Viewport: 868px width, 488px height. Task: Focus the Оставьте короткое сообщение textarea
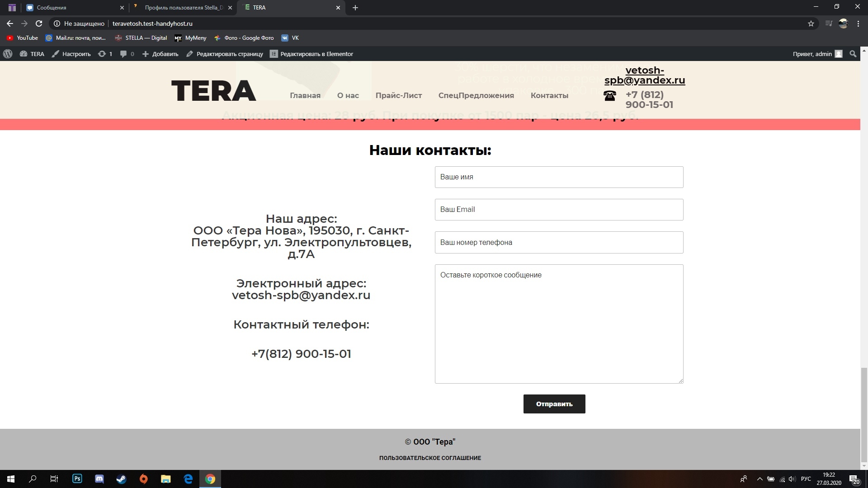pyautogui.click(x=559, y=324)
